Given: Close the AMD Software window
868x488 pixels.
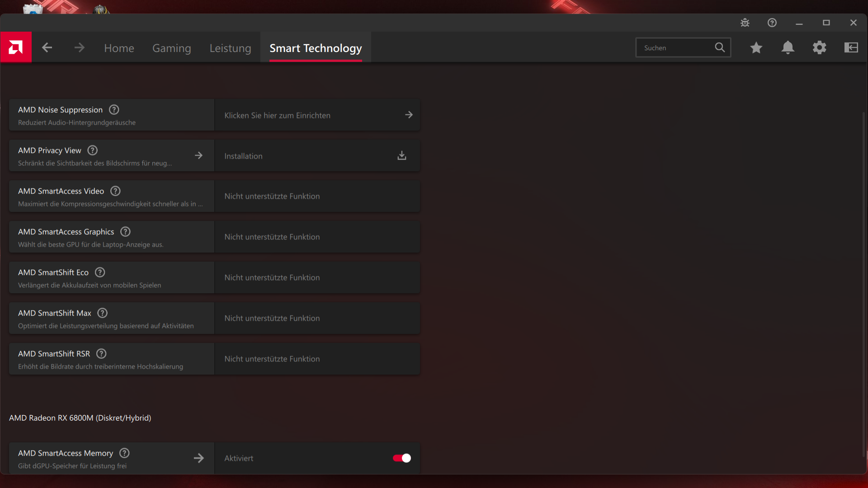Looking at the screenshot, I should pos(854,23).
